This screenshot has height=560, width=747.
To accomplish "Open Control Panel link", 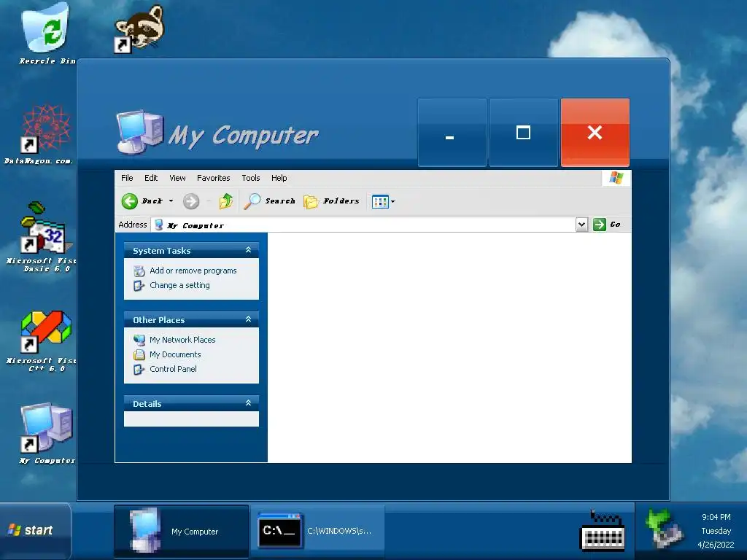I will [x=173, y=369].
